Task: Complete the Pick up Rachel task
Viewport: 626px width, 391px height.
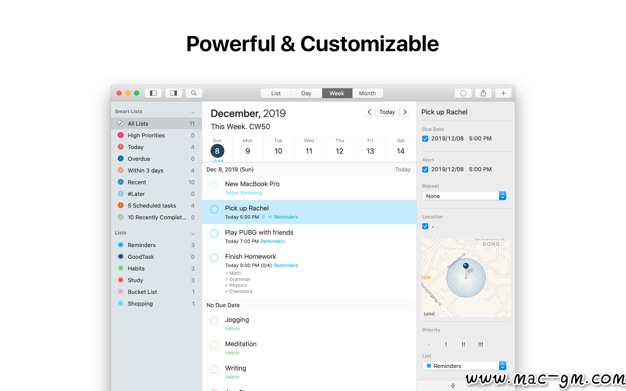Action: (x=214, y=209)
